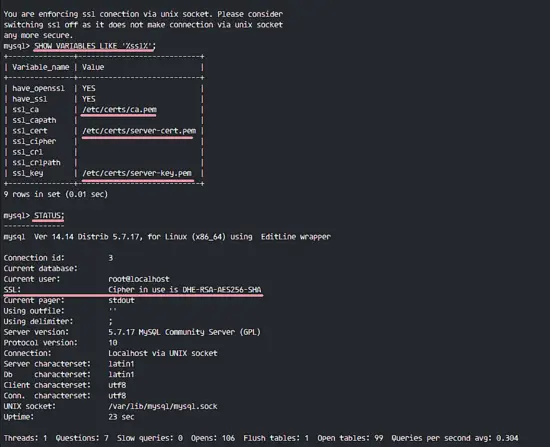This screenshot has width=550, height=447.
Task: Select the Using delimiter label
Action: pos(38,321)
